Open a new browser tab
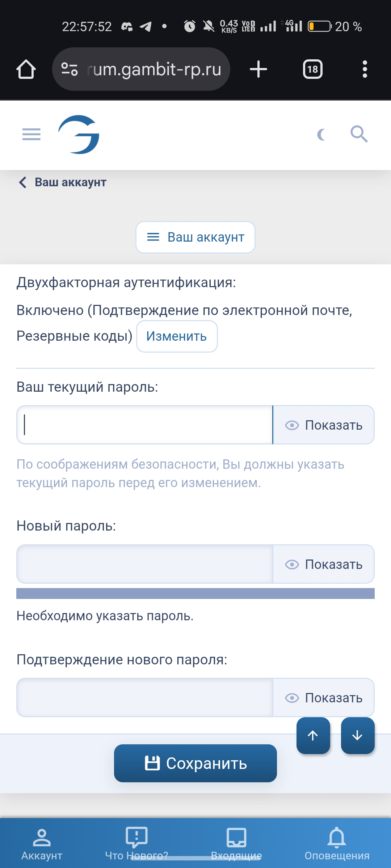 pyautogui.click(x=258, y=69)
